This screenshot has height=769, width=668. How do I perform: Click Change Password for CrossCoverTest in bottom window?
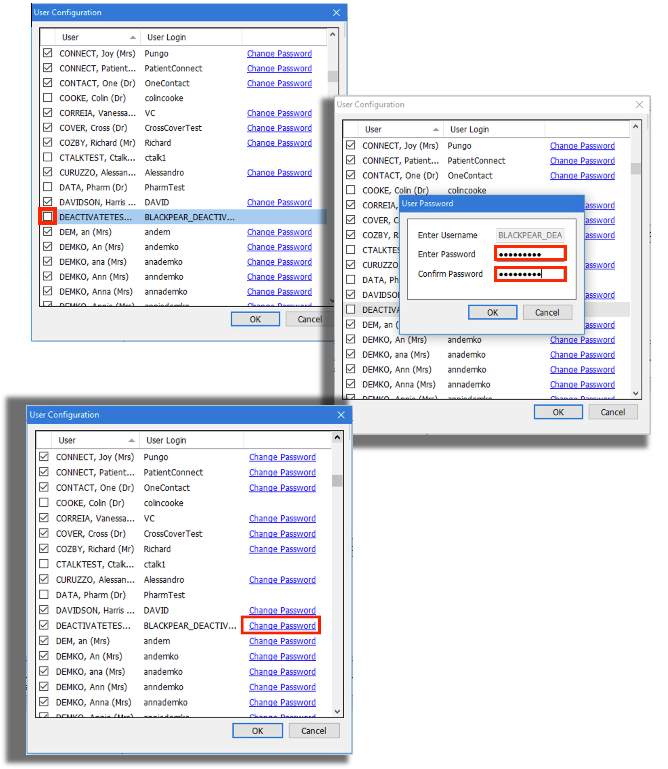click(x=282, y=534)
